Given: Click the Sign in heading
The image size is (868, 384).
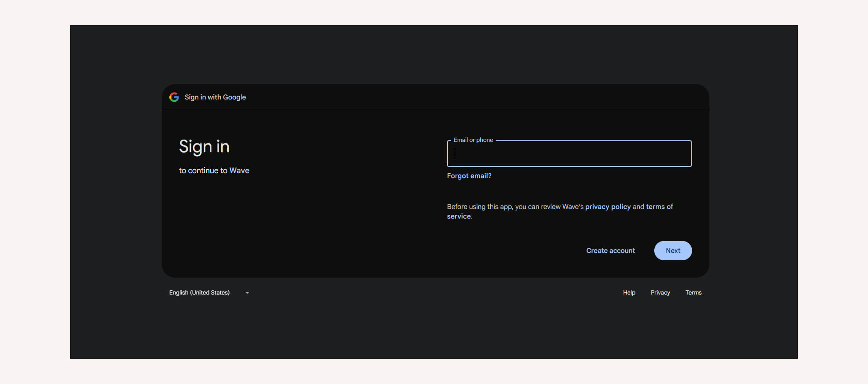Looking at the screenshot, I should point(204,147).
